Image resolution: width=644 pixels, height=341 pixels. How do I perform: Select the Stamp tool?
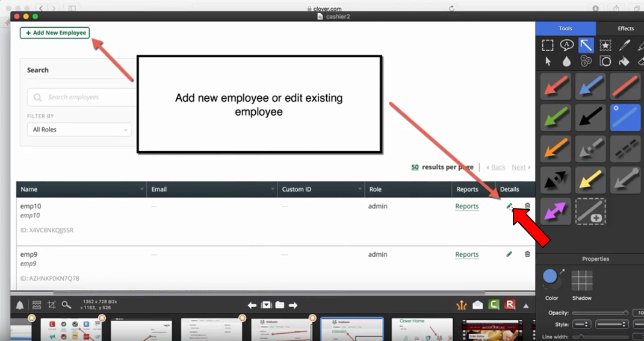tap(605, 45)
